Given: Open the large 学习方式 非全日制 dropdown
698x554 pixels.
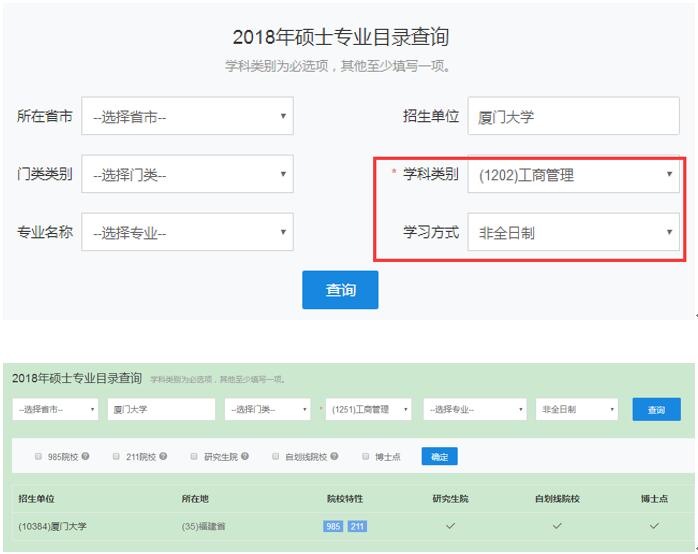Looking at the screenshot, I should click(x=573, y=233).
